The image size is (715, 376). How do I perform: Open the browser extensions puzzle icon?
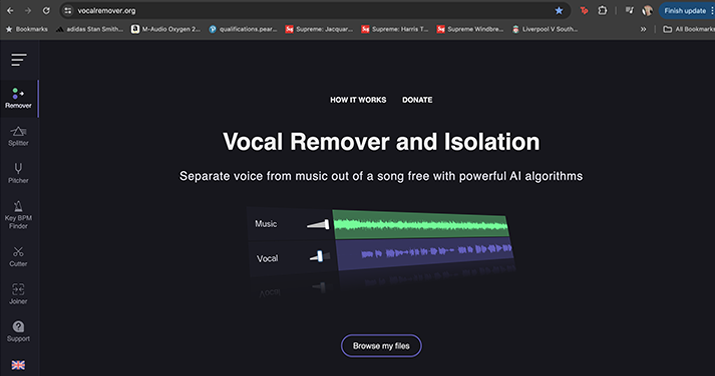[602, 10]
